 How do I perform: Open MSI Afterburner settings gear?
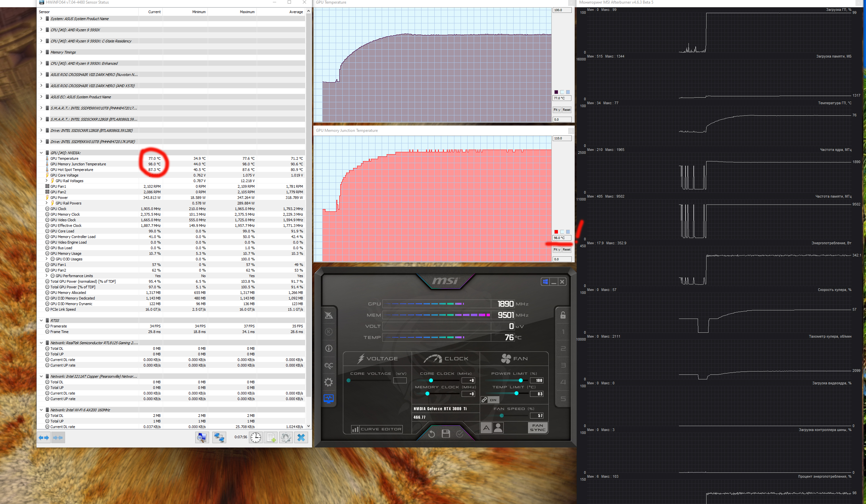pyautogui.click(x=328, y=382)
